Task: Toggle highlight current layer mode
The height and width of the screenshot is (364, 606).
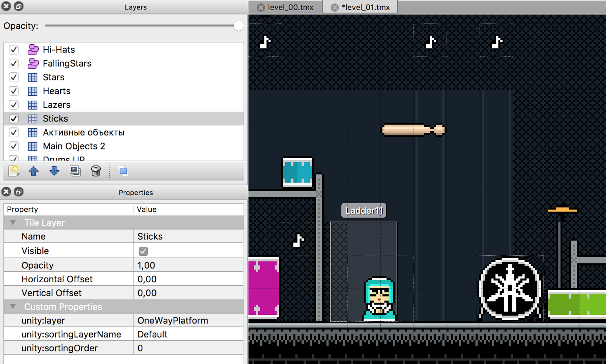Action: coord(123,171)
